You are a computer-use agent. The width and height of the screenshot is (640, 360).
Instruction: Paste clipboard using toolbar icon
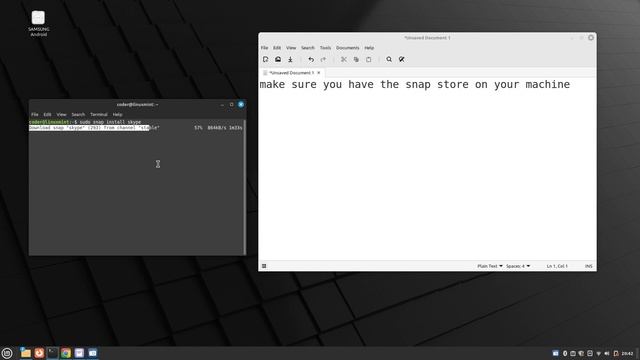(x=369, y=60)
